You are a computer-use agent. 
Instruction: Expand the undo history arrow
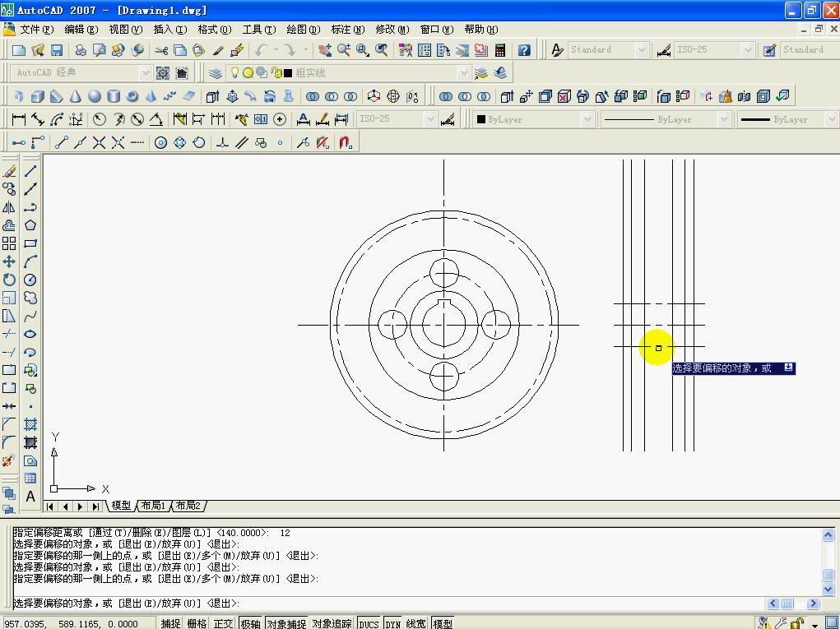[x=276, y=50]
